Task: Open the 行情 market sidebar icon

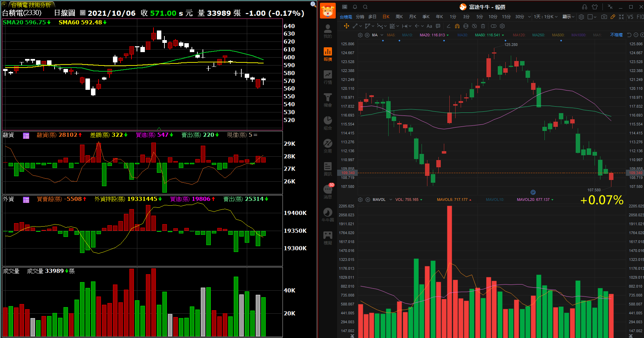Action: pyautogui.click(x=328, y=77)
